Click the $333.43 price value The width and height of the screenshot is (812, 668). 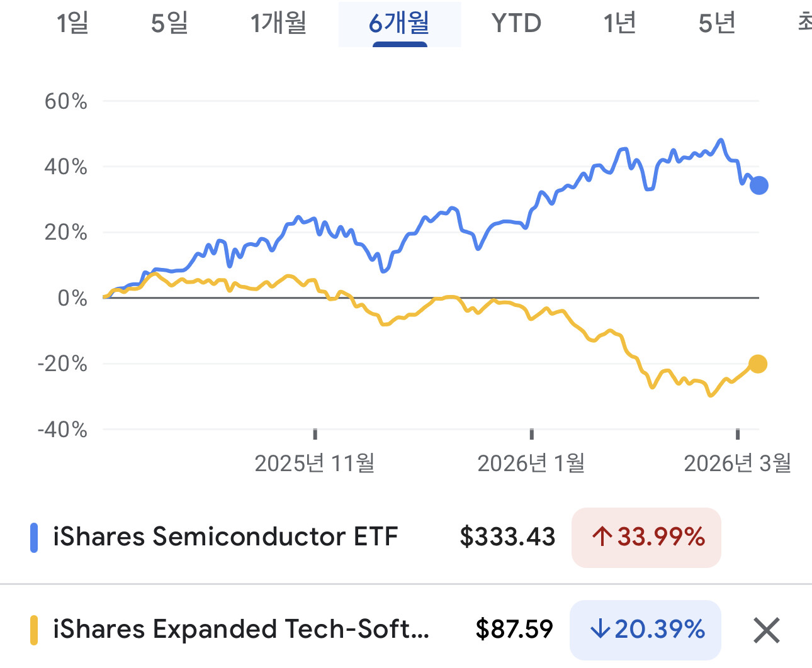(507, 537)
